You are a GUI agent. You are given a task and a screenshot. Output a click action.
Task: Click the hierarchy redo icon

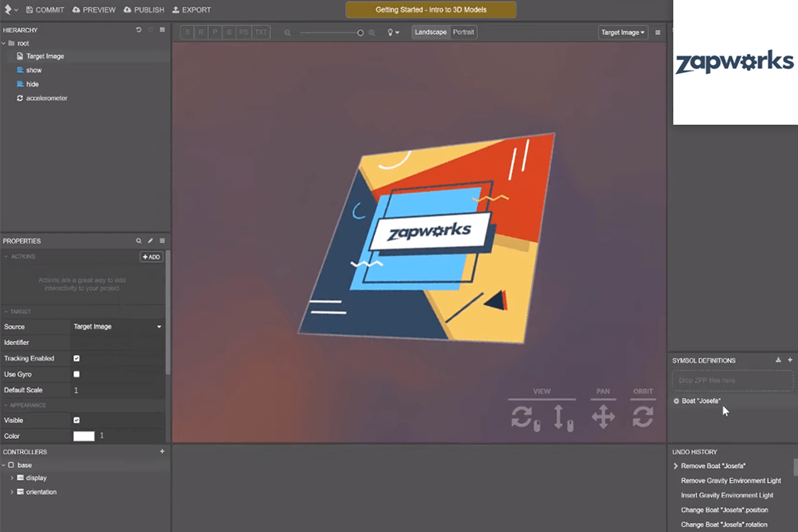(x=150, y=30)
